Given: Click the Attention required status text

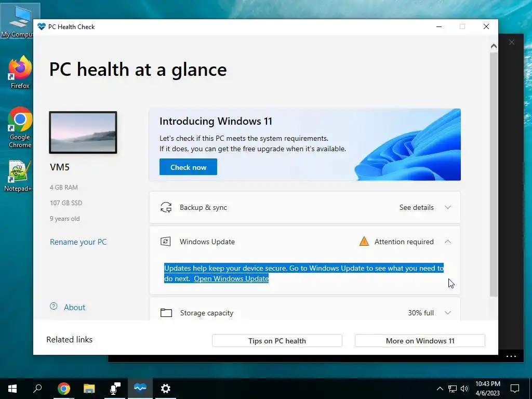Looking at the screenshot, I should pos(404,242).
